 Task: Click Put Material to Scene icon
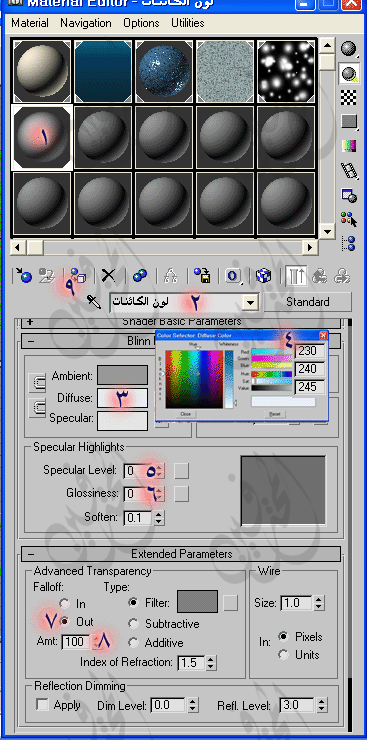pos(47,276)
